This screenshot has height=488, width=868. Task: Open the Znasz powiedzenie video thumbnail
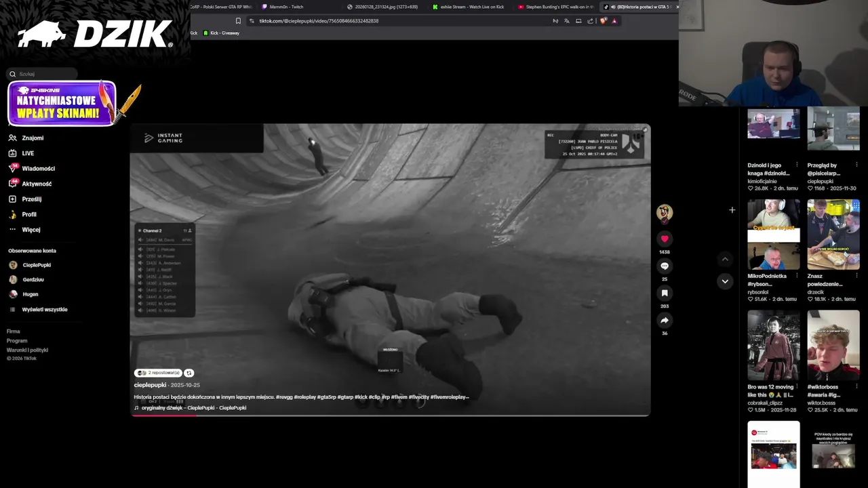(833, 235)
